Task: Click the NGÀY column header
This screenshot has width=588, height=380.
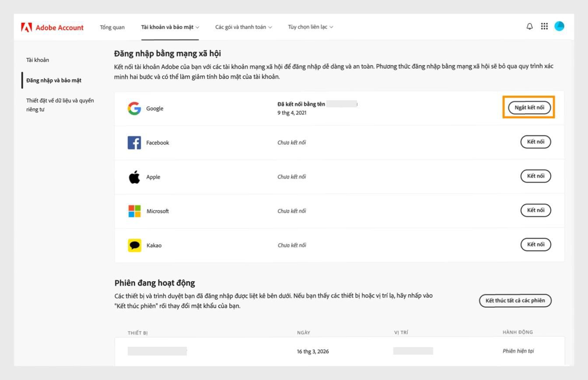Action: (304, 333)
